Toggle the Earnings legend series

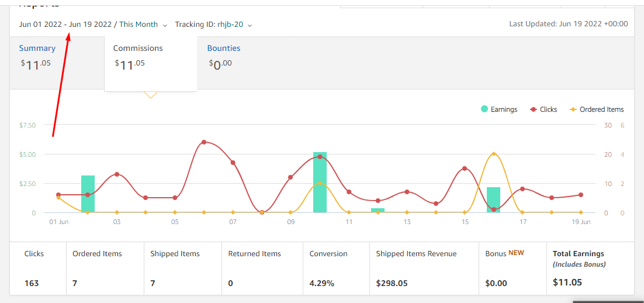click(499, 109)
